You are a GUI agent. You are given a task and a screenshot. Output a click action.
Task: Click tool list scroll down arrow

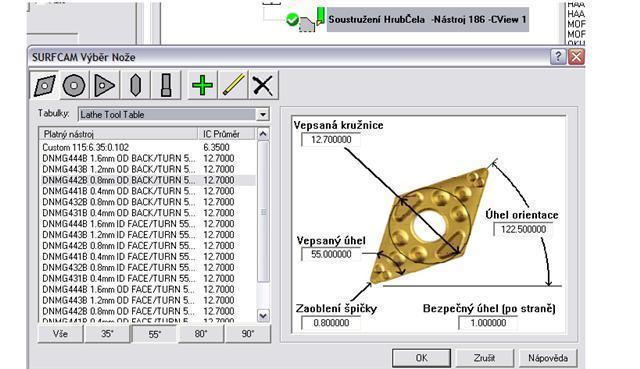[263, 316]
